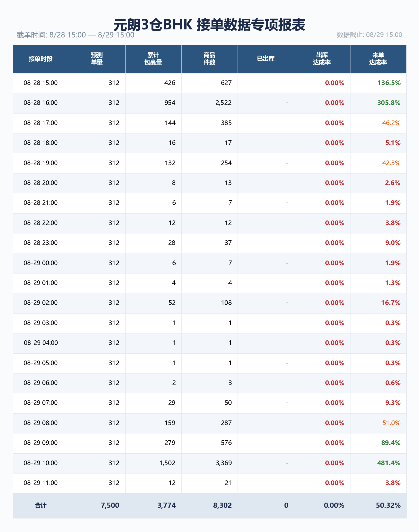Click the 预测单量 column header

[x=97, y=59]
